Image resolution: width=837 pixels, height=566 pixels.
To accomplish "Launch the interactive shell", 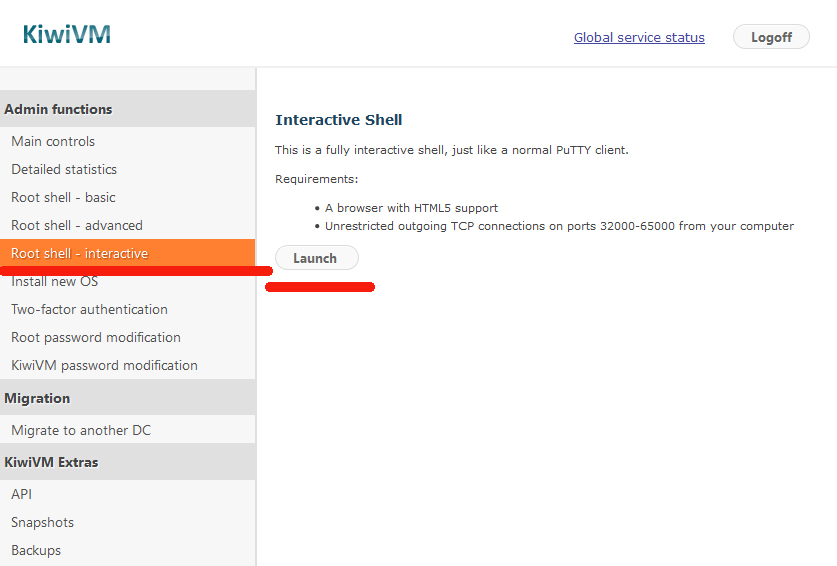I will 315,258.
